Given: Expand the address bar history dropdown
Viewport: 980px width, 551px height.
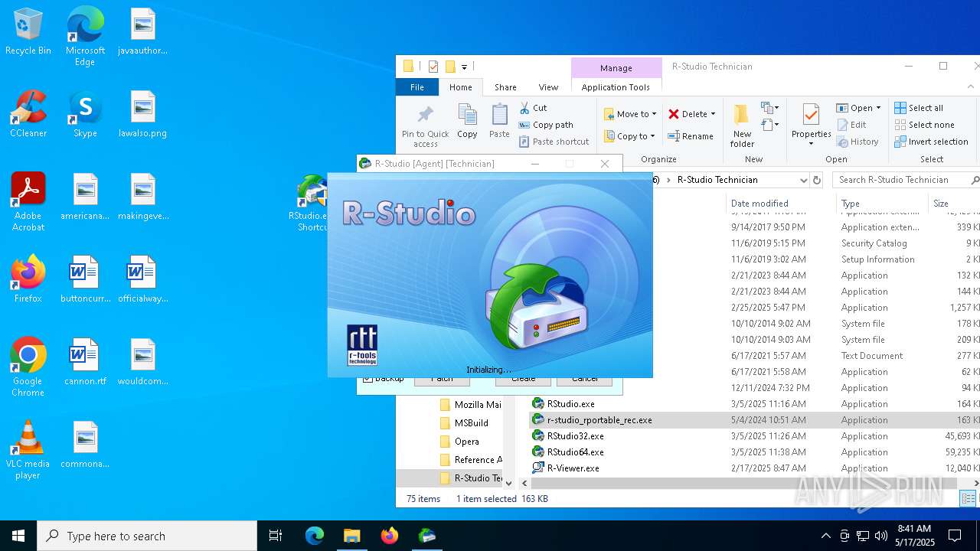Looking at the screenshot, I should [803, 180].
